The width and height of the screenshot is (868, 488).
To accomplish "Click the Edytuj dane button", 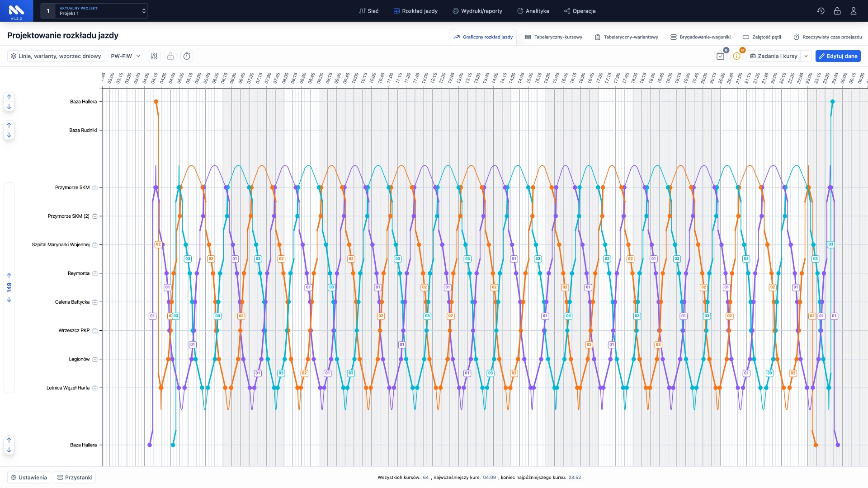I will (x=838, y=56).
